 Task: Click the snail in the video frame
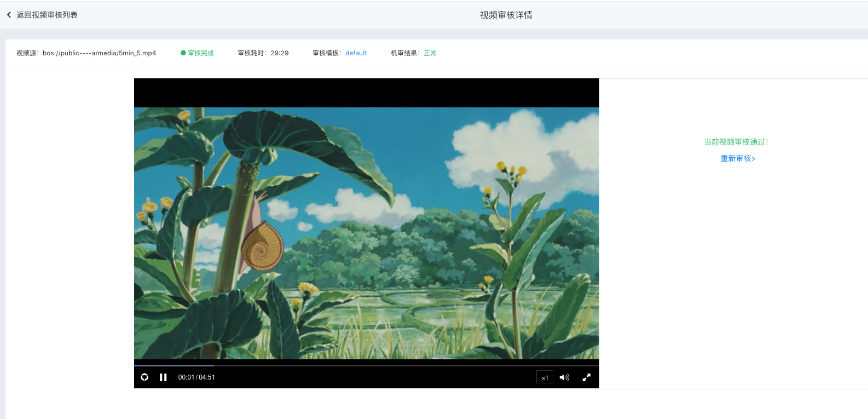pyautogui.click(x=262, y=245)
